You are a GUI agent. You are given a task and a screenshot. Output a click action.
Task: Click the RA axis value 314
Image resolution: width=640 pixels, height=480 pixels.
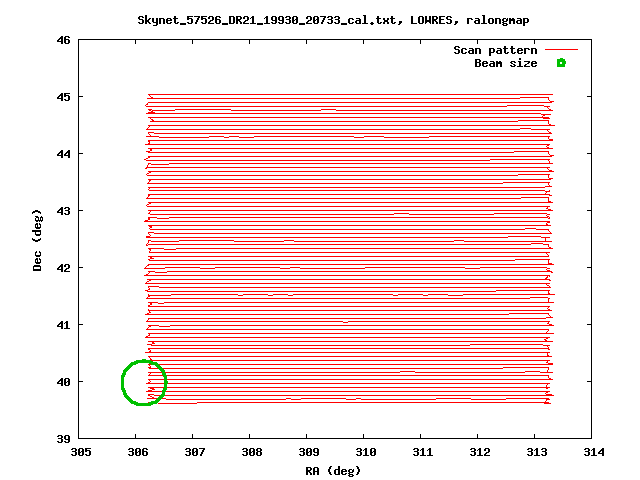[594, 452]
